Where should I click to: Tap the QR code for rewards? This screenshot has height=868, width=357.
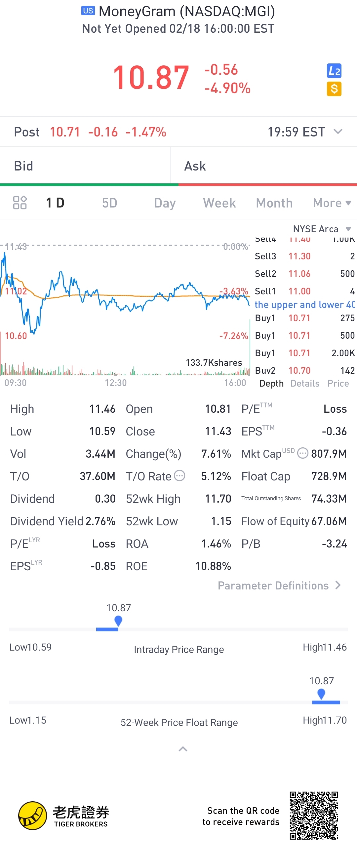click(x=313, y=815)
